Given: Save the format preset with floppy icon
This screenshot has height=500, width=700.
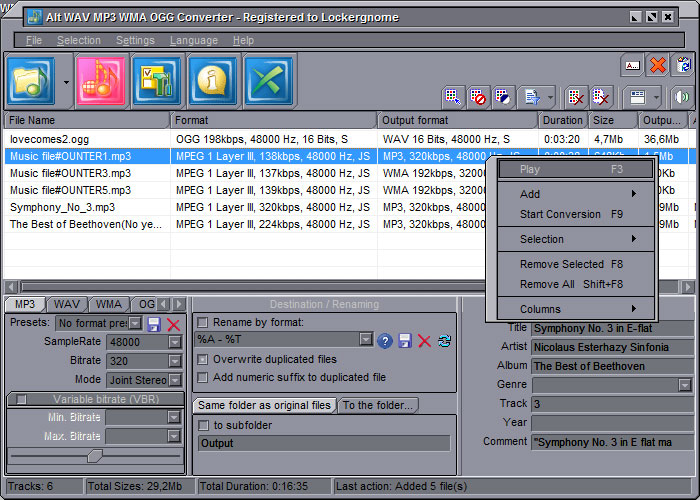Looking at the screenshot, I should 154,324.
